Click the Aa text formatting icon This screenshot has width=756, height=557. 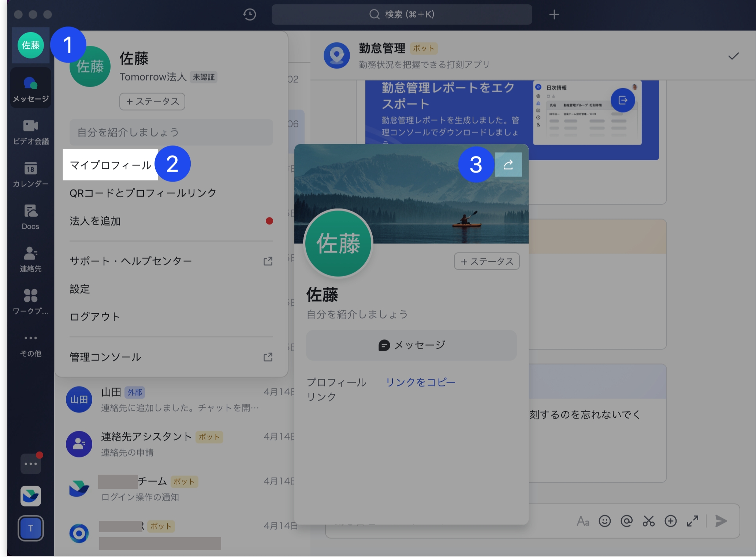[x=583, y=521]
